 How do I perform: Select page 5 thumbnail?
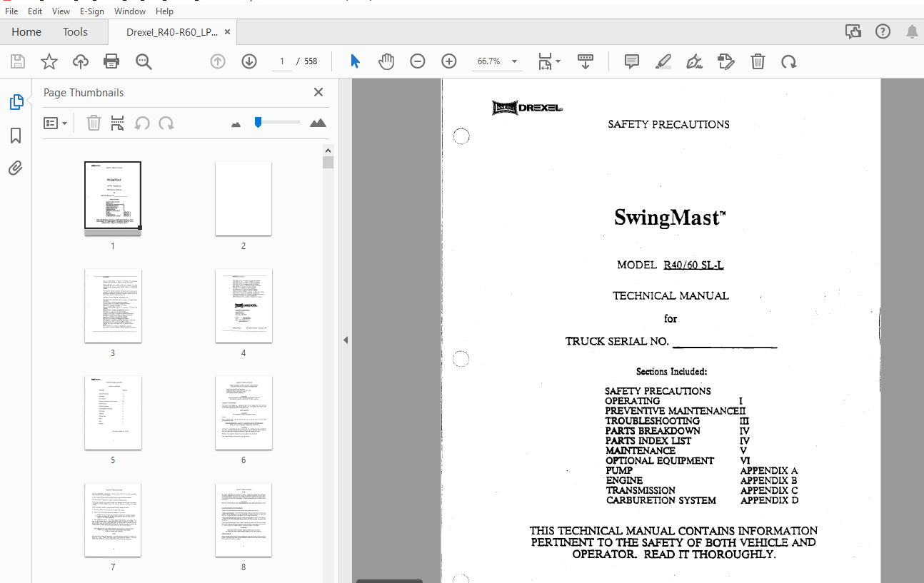pos(113,412)
